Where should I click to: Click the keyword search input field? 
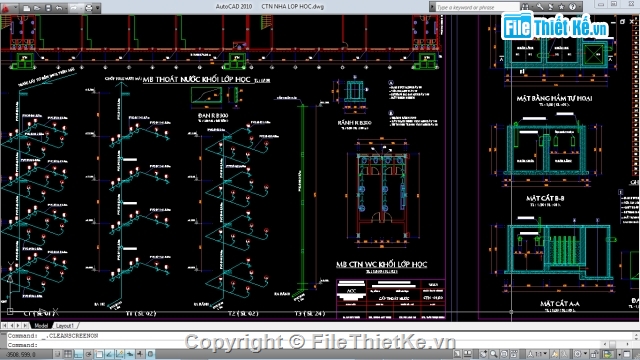pyautogui.click(x=477, y=7)
